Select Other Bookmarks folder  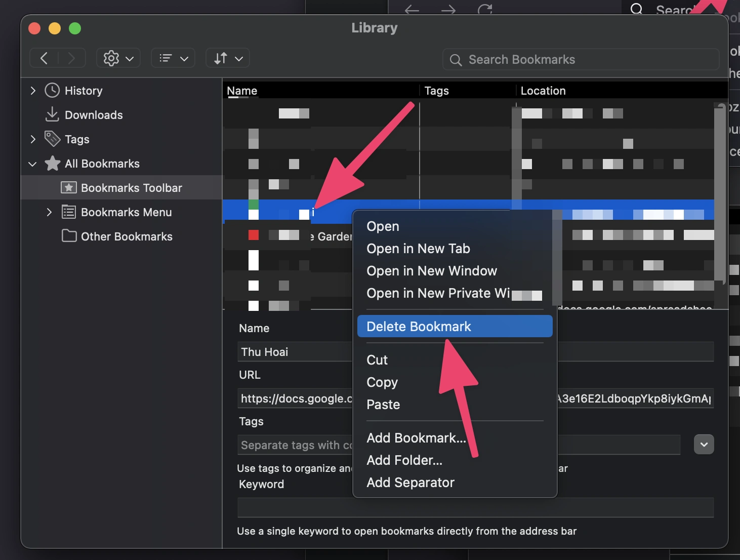127,236
